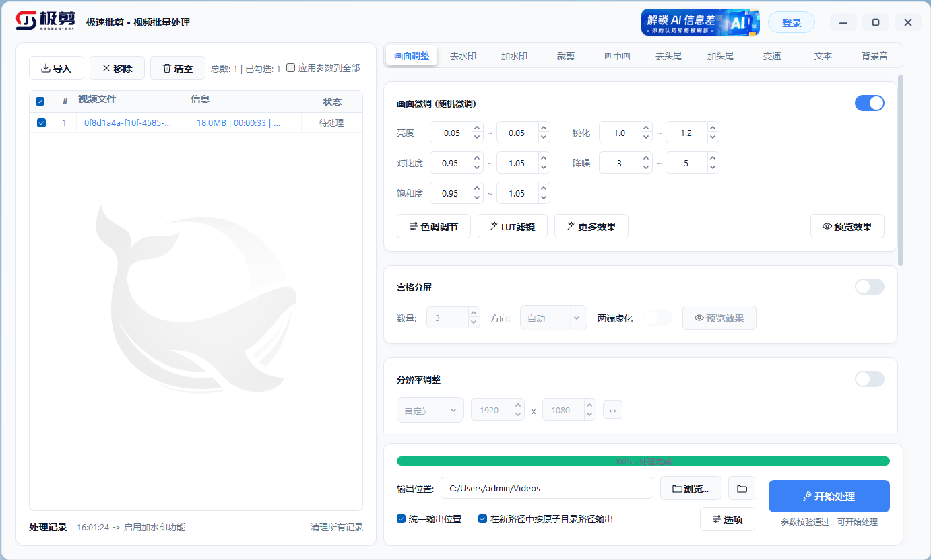Click the green progress bar showing 处理完成
Screen dimensions: 931x560
643,461
